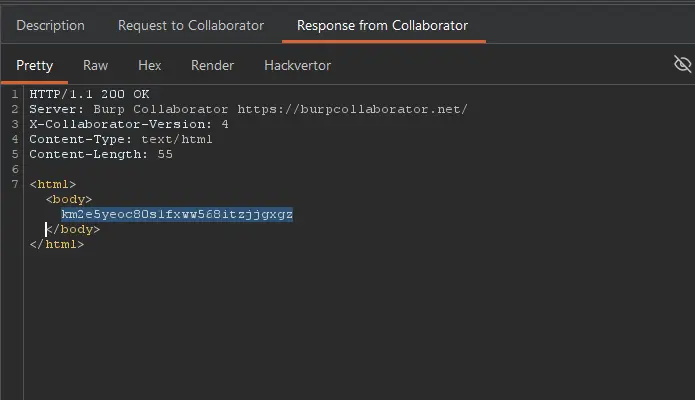Click line number 6 in the gutter
This screenshot has width=695, height=400.
tap(15, 170)
